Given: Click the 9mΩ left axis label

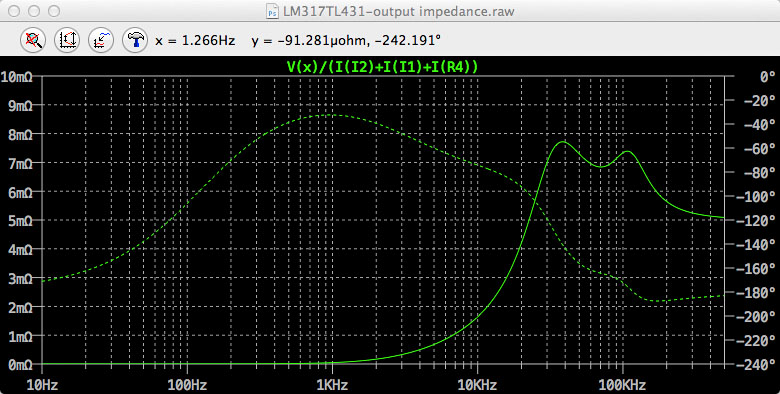Looking at the screenshot, I should coord(20,105).
